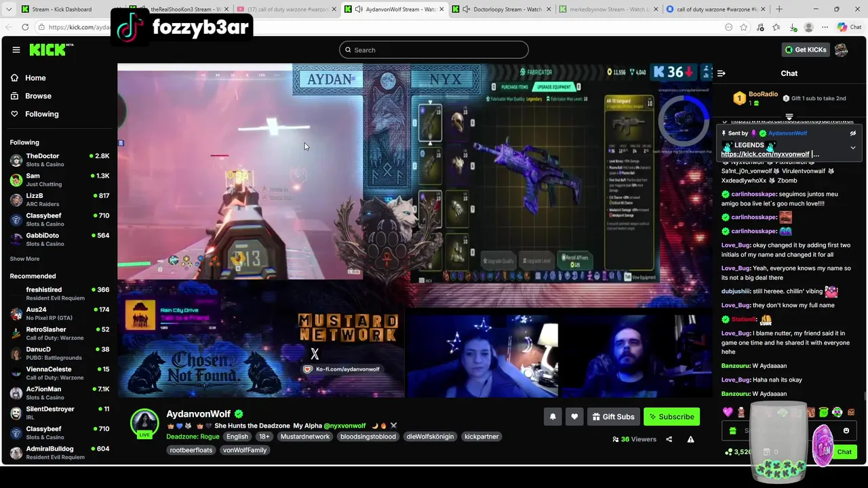Click the vonWolfFamily tag
The image size is (868, 488).
(245, 450)
